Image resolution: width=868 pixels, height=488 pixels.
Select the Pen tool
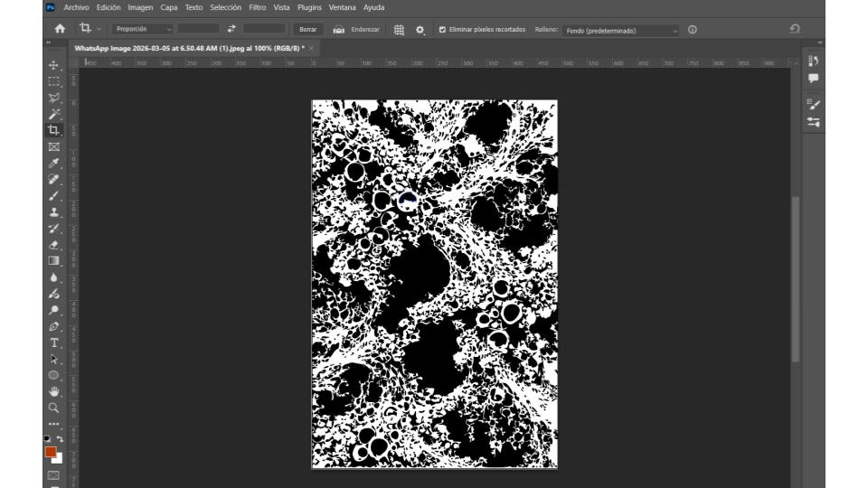coord(53,326)
